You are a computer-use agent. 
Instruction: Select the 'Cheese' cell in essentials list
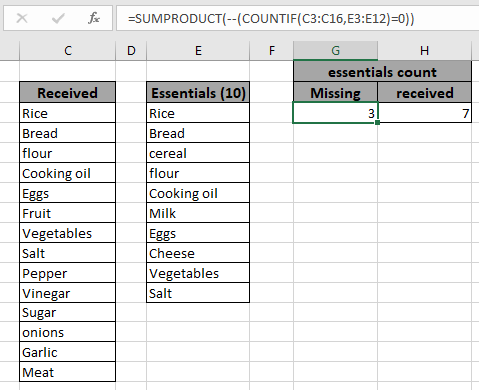coord(198,253)
